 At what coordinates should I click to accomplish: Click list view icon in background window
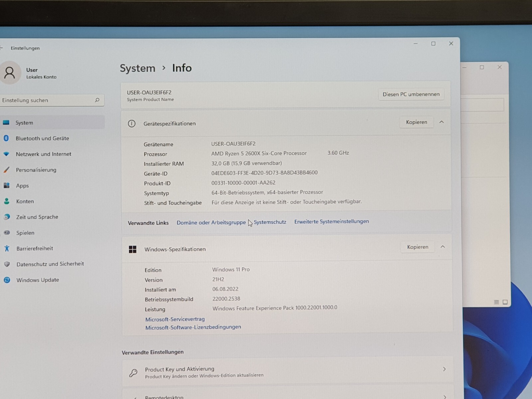tap(496, 302)
